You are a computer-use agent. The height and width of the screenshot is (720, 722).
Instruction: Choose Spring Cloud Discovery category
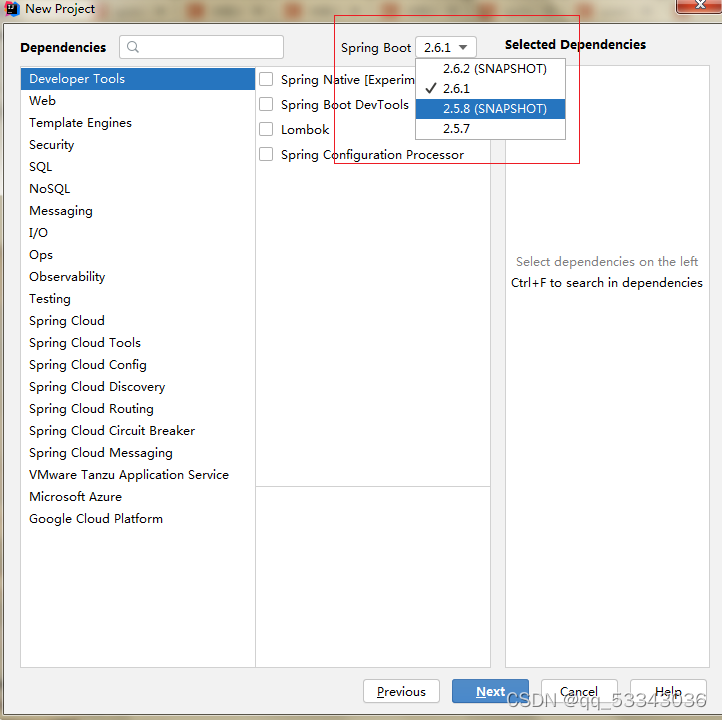coord(138,387)
